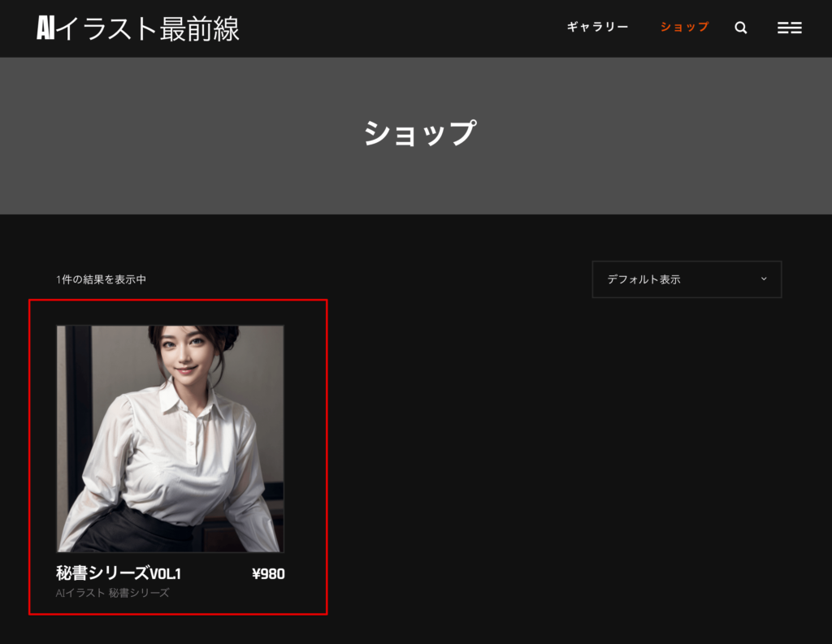This screenshot has width=832, height=644.
Task: Open the 秘書シリーズVOL1 product image
Action: pyautogui.click(x=171, y=439)
